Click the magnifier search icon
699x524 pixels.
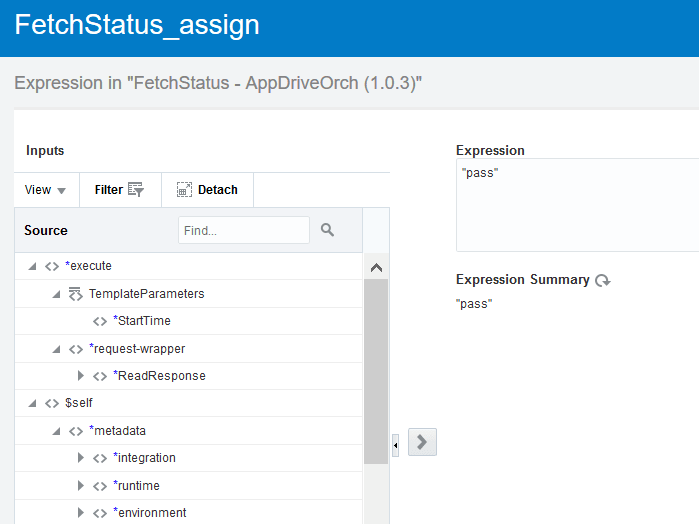coord(327,230)
